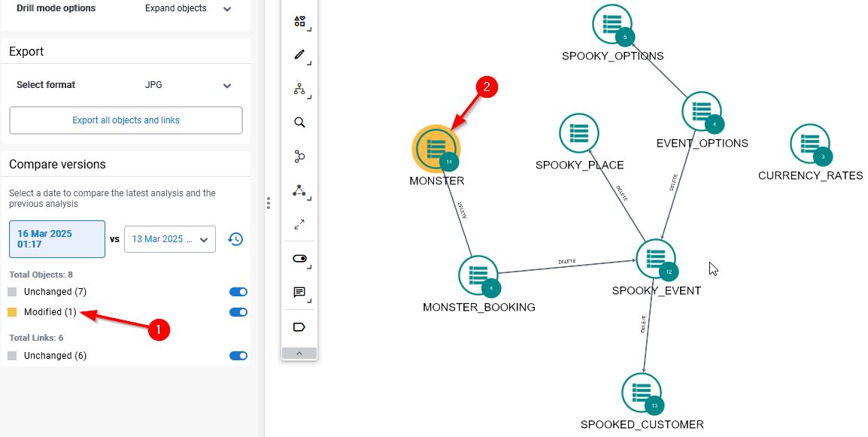Click the tag label icon
This screenshot has width=868, height=437.
tap(299, 327)
